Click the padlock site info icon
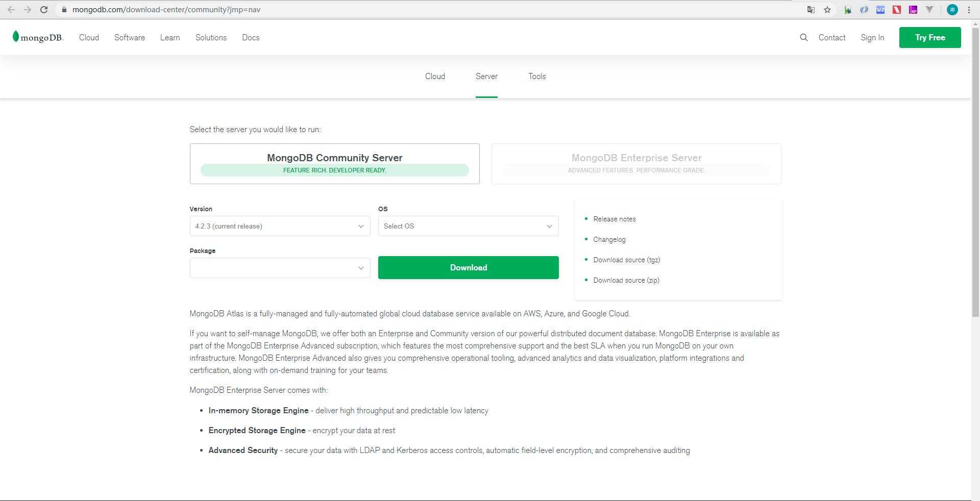The image size is (980, 501). (64, 10)
